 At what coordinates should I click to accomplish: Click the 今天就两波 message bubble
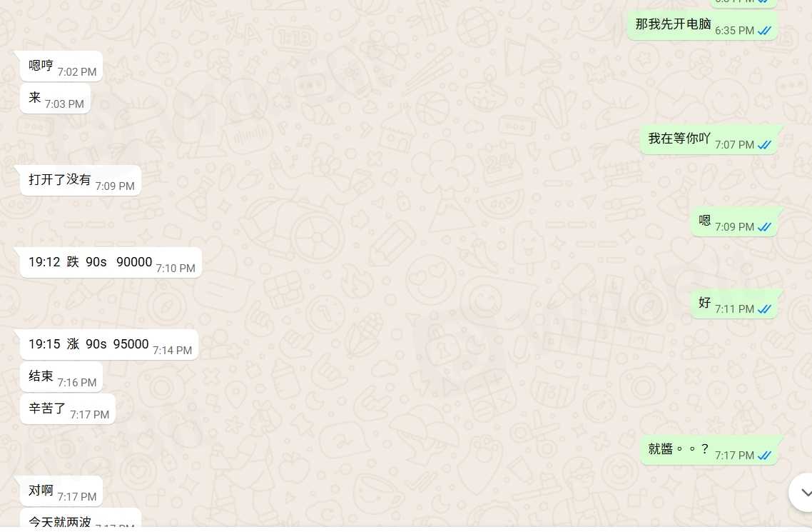pos(80,518)
